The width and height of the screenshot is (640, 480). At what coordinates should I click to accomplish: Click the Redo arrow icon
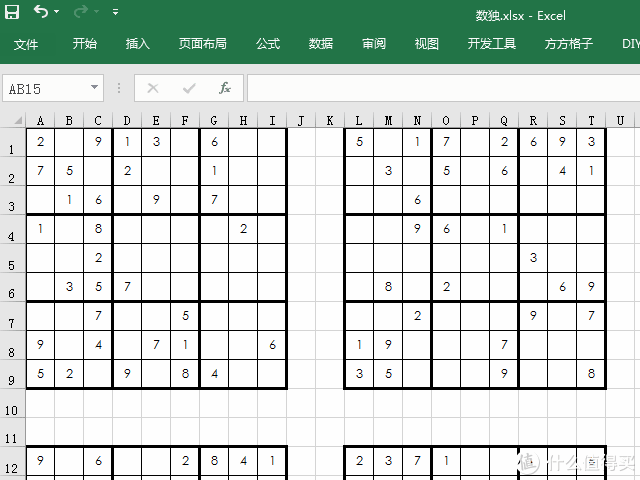click(x=80, y=11)
